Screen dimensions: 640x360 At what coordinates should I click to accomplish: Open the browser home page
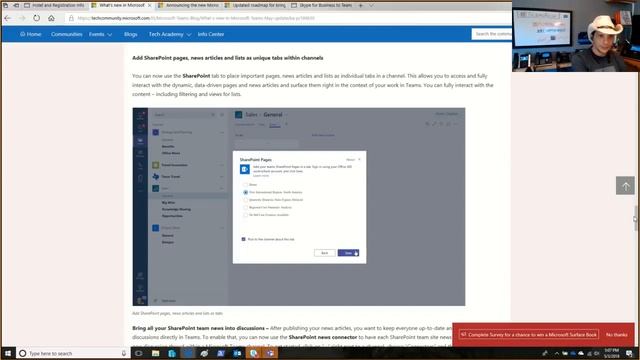tap(51, 18)
